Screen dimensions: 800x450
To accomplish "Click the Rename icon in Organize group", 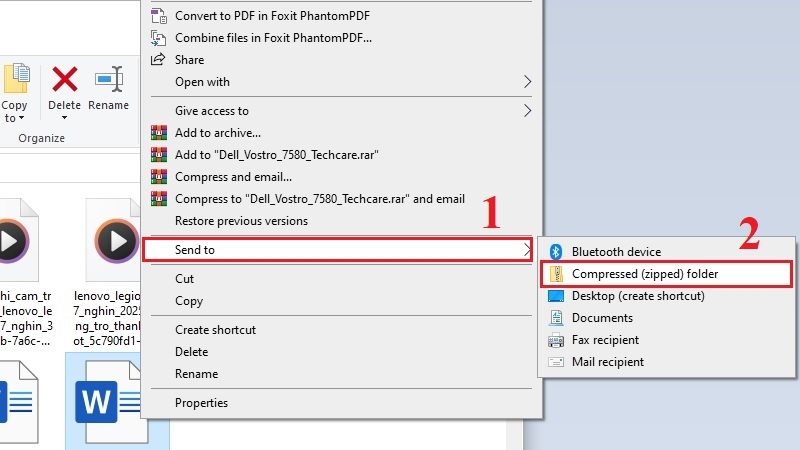I will (x=109, y=79).
